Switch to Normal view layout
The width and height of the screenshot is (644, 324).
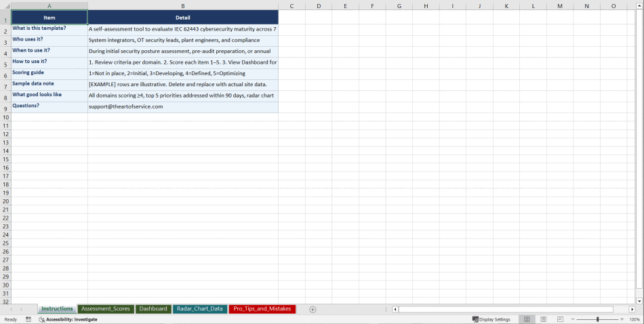527,319
